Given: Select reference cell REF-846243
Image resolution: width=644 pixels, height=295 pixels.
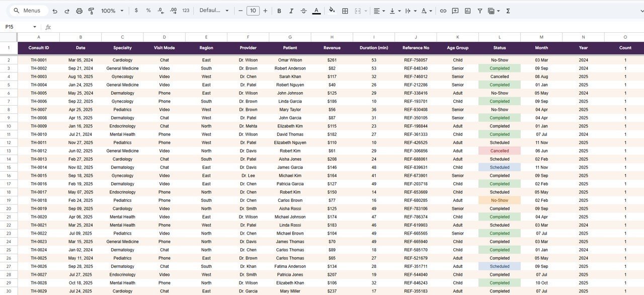Looking at the screenshot, I should coord(416,283).
